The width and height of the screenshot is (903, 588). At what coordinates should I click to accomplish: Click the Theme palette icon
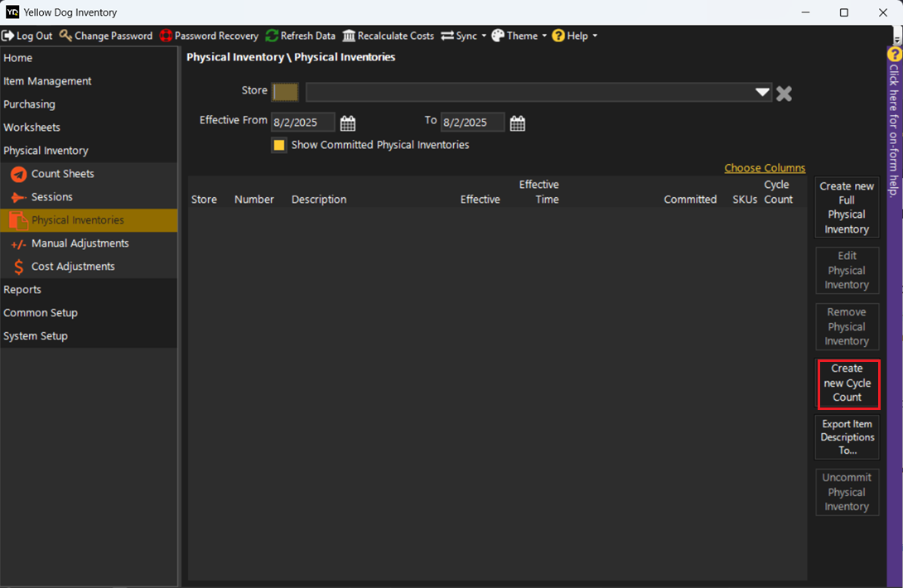(x=498, y=36)
